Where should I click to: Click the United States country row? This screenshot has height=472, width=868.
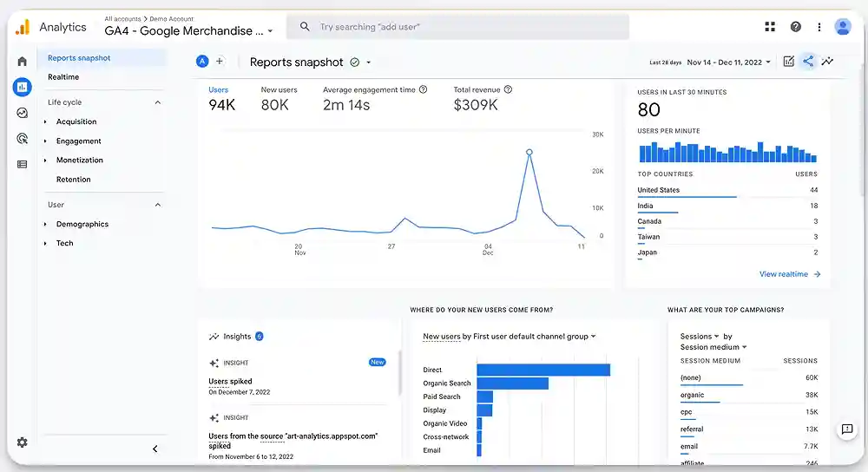(727, 190)
